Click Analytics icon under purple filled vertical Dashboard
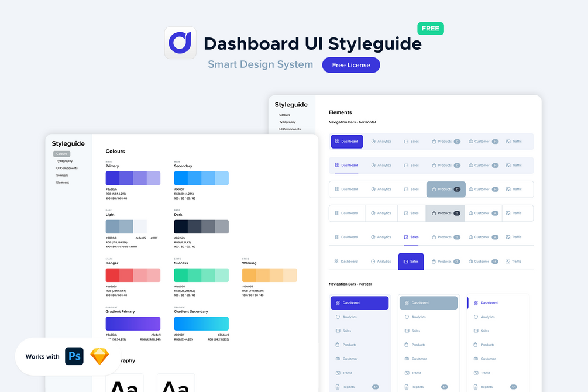The height and width of the screenshot is (392, 588). pyautogui.click(x=338, y=317)
